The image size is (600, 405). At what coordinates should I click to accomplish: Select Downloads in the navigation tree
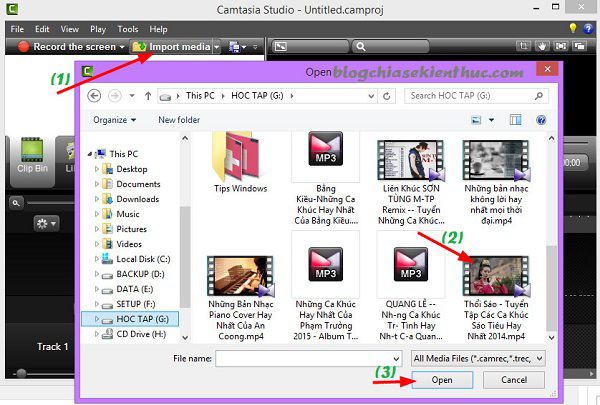137,199
